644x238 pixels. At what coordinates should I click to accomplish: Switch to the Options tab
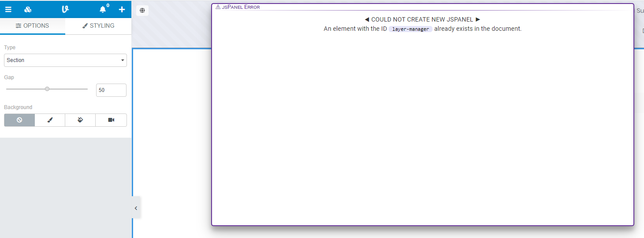(33, 26)
